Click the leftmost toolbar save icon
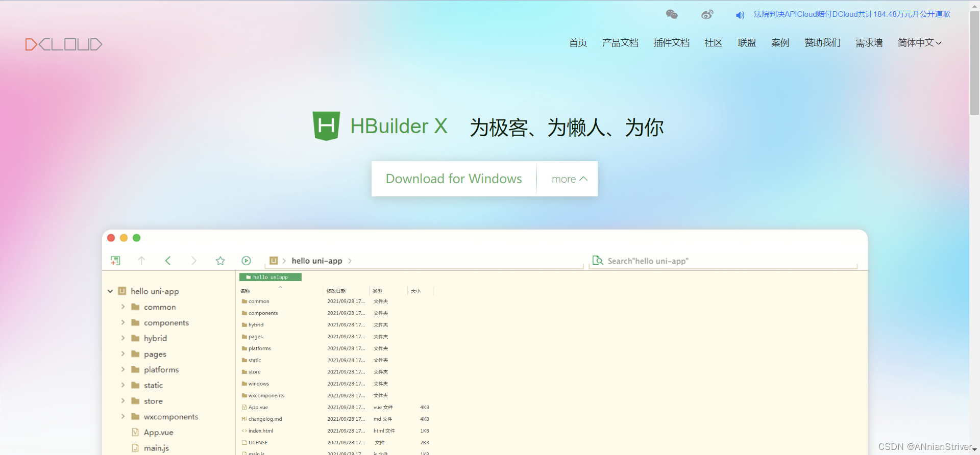 pyautogui.click(x=115, y=261)
